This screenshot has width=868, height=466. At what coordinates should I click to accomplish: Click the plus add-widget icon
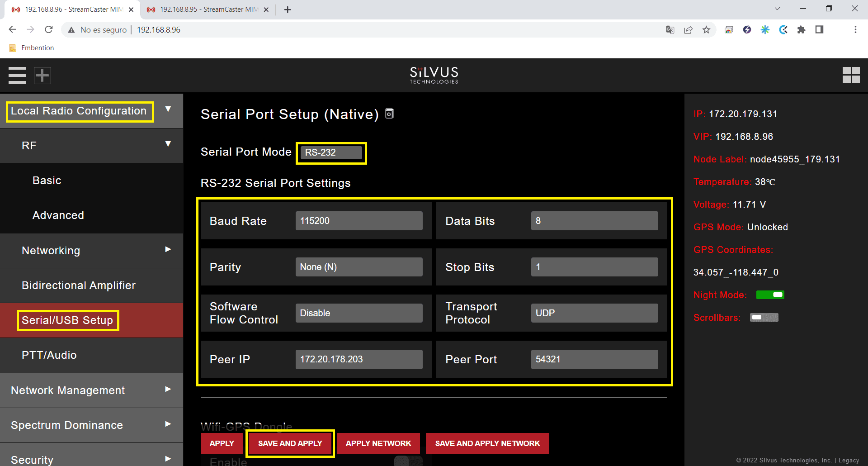(x=42, y=76)
